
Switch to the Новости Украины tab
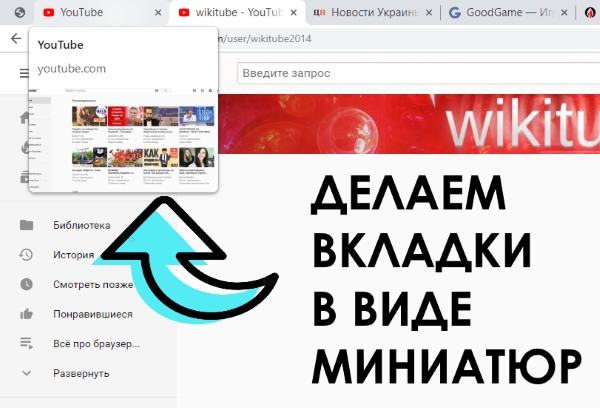pos(370,13)
